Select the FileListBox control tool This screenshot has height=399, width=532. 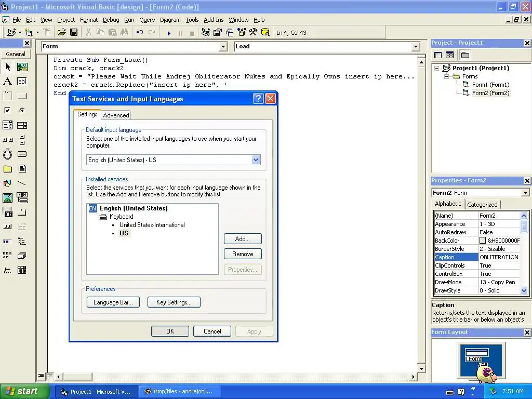(x=22, y=169)
